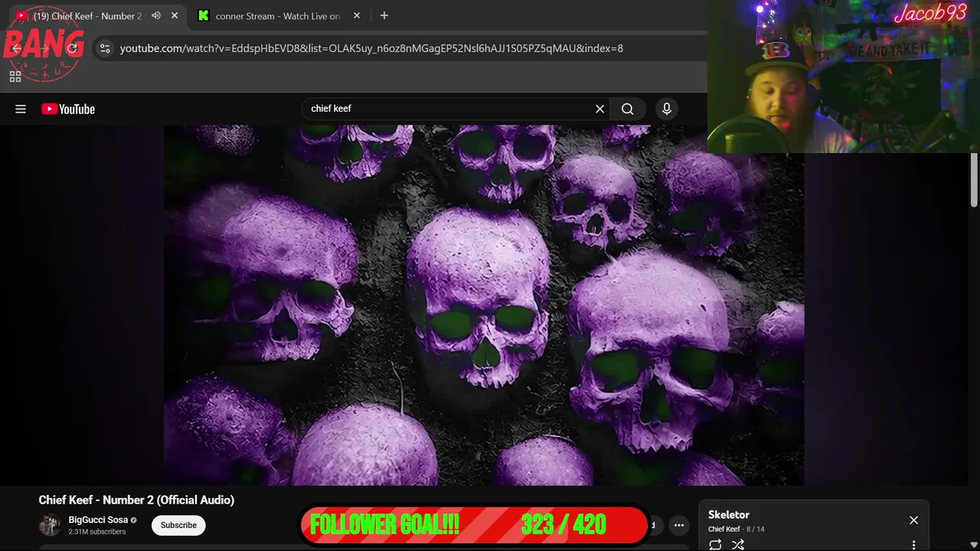Viewport: 980px width, 551px height.
Task: Subscribe to BigGucci Sosa
Action: tap(178, 525)
